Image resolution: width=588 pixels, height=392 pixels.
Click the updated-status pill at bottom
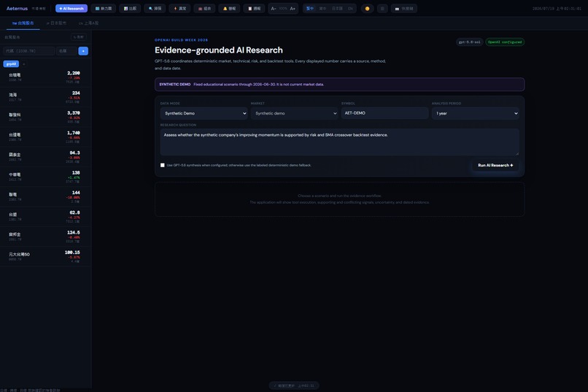(294, 385)
